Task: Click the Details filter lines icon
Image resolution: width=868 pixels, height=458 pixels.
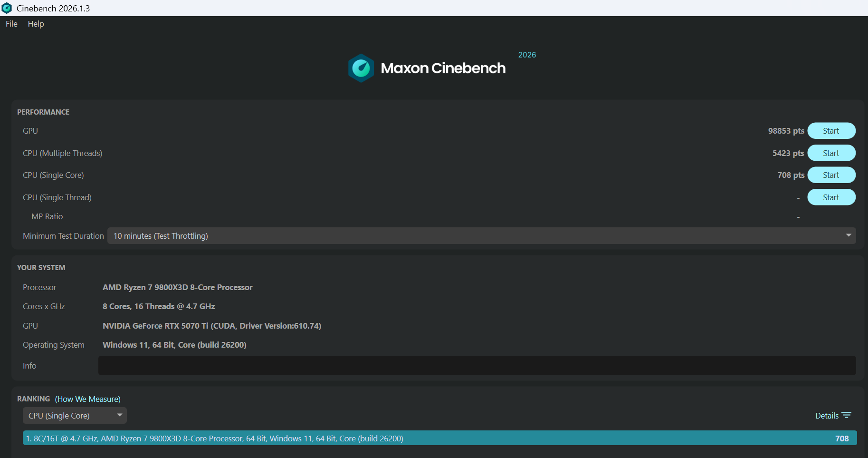Action: click(847, 415)
